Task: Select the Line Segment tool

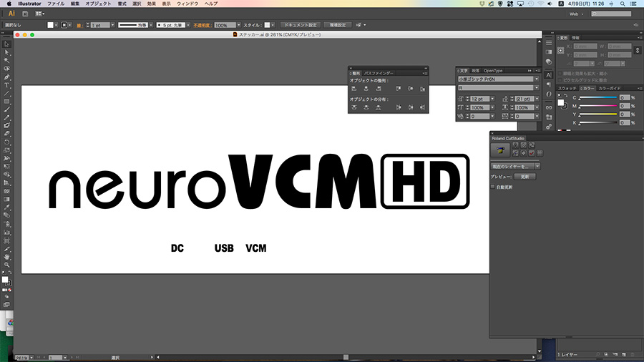Action: (x=6, y=94)
